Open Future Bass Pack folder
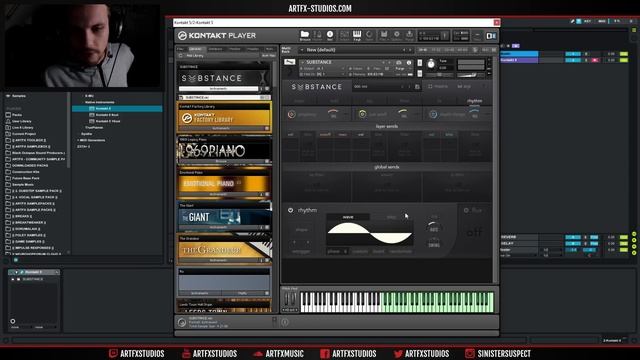This screenshot has width=640, height=360. tap(26, 178)
